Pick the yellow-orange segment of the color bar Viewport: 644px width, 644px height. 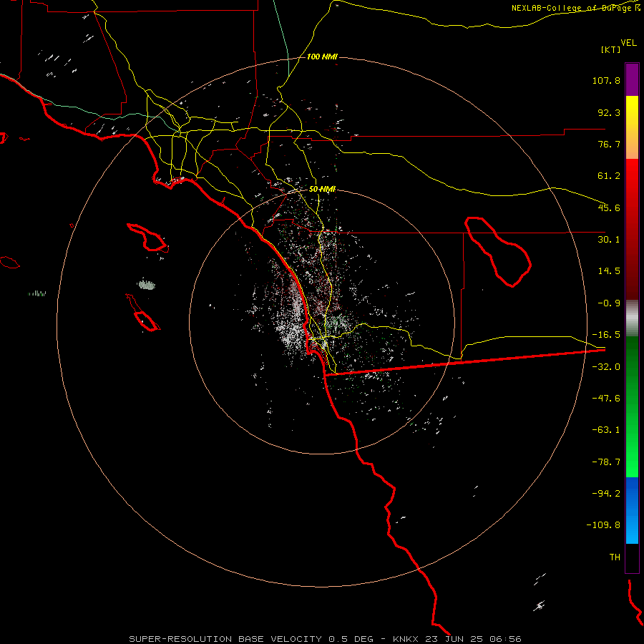632,127
